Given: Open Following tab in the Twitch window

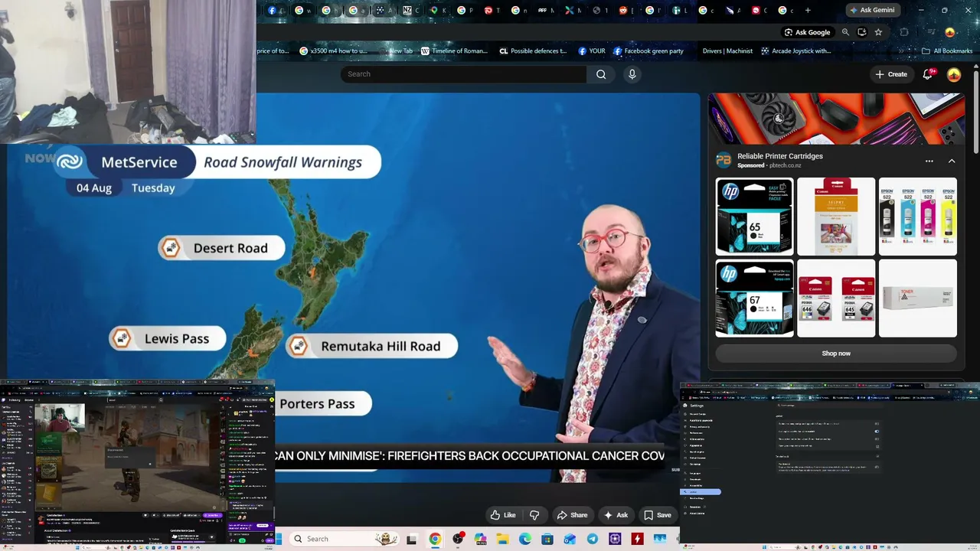Looking at the screenshot, I should (x=16, y=399).
